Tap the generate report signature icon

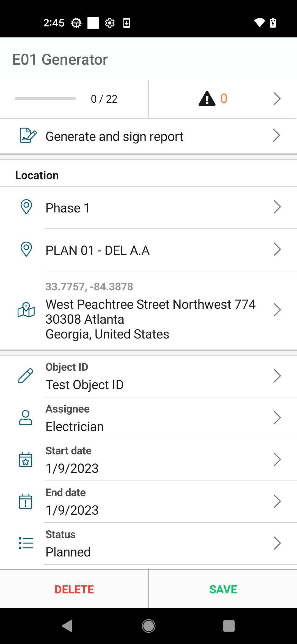click(x=28, y=135)
